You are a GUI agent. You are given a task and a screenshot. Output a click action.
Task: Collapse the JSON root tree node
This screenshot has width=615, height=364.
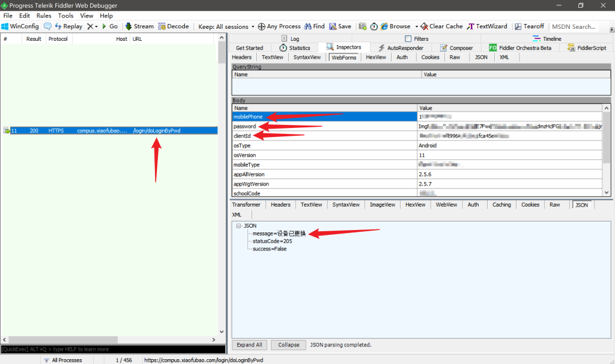tap(238, 226)
